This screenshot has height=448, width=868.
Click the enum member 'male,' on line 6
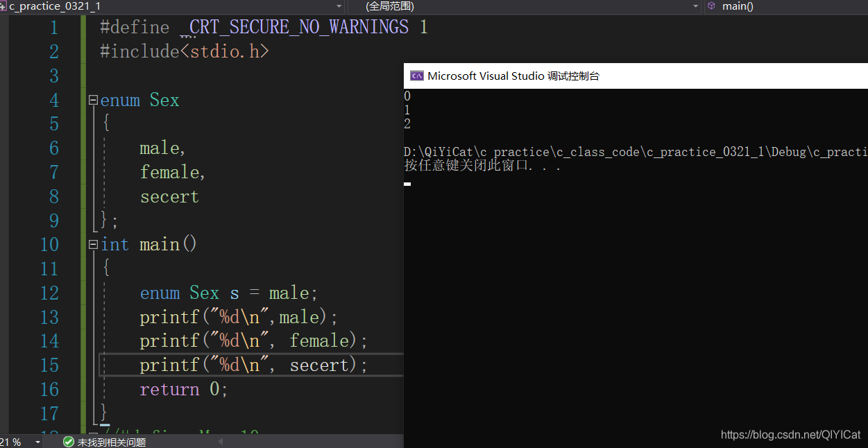(x=163, y=148)
